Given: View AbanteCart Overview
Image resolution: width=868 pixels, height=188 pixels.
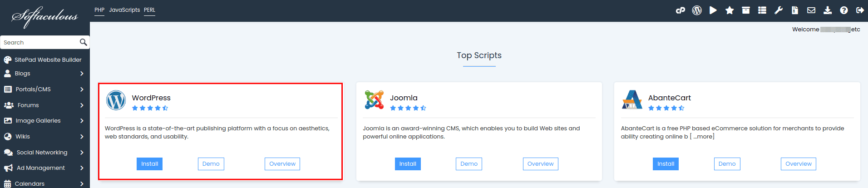Looking at the screenshot, I should 799,164.
